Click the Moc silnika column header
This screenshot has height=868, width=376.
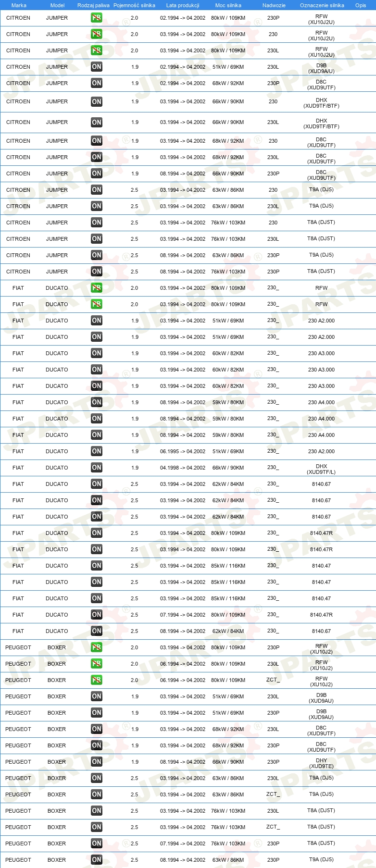(228, 5)
